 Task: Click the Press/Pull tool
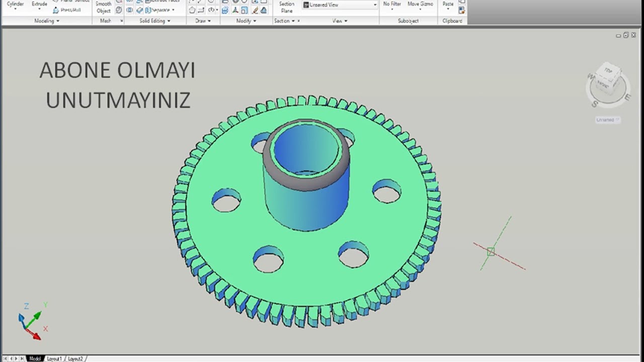pos(67,10)
